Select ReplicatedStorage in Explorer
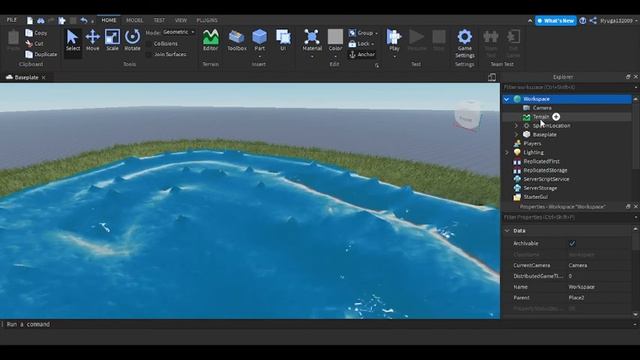The height and width of the screenshot is (360, 640). (x=545, y=170)
